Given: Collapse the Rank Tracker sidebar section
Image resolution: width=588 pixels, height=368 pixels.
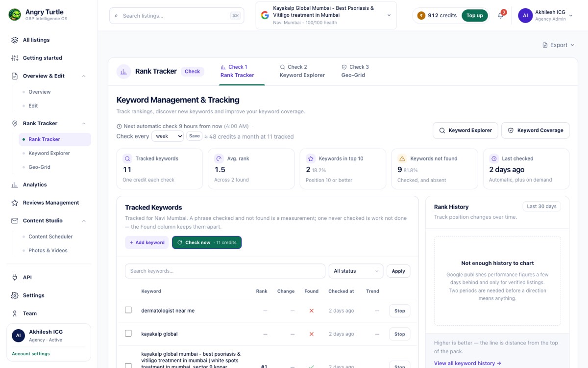Looking at the screenshot, I should [84, 124].
